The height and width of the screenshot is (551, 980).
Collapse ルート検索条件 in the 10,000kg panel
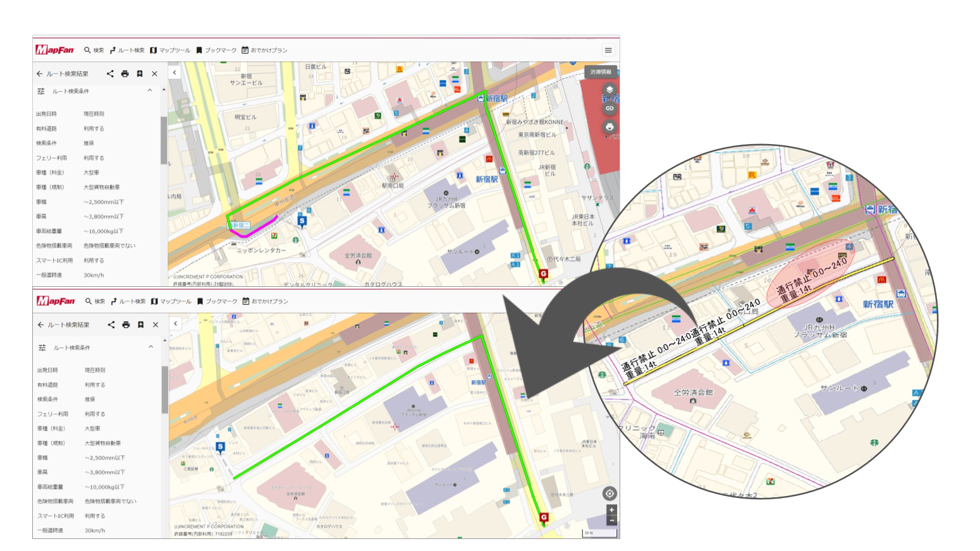(150, 347)
